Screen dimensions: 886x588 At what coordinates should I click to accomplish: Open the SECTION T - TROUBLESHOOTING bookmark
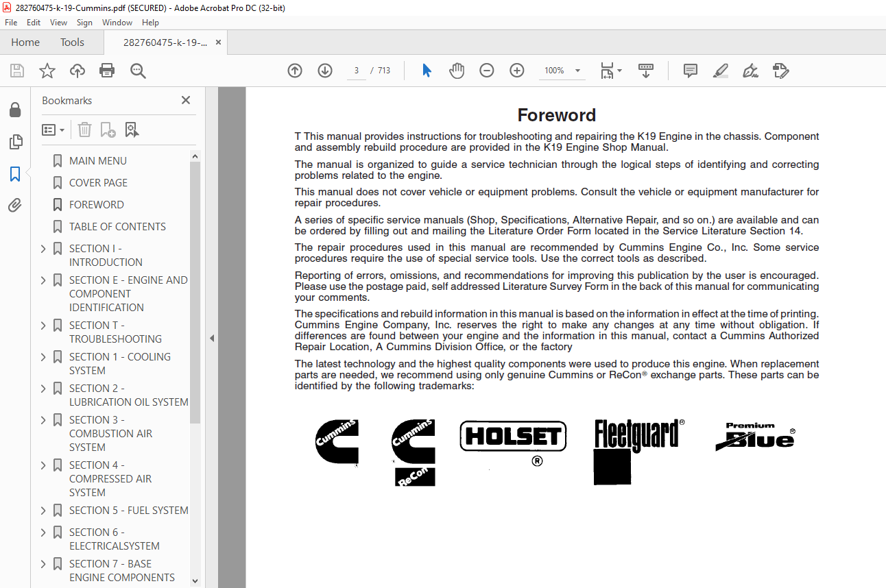(x=115, y=332)
